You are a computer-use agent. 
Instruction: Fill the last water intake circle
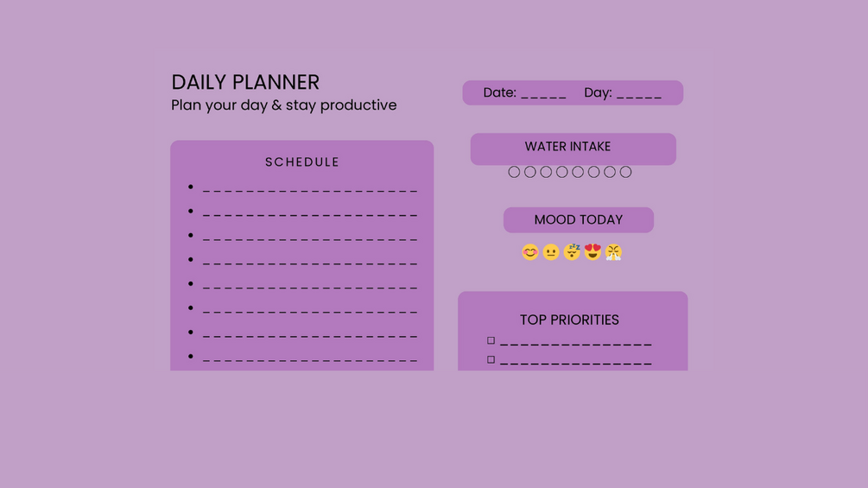pos(625,172)
